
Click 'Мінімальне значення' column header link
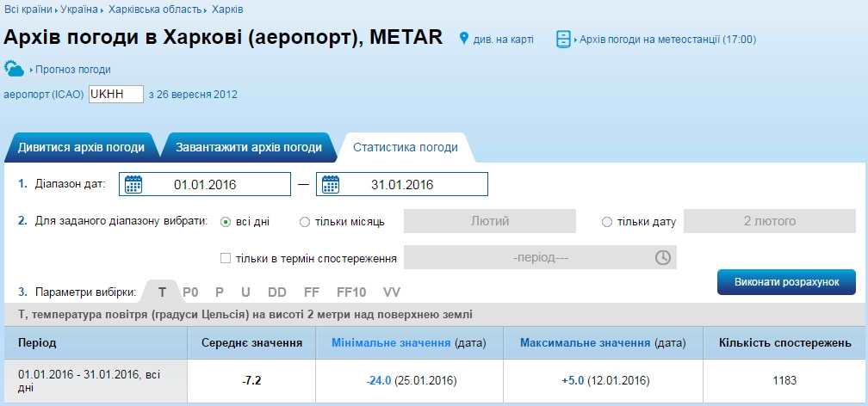[x=391, y=343]
